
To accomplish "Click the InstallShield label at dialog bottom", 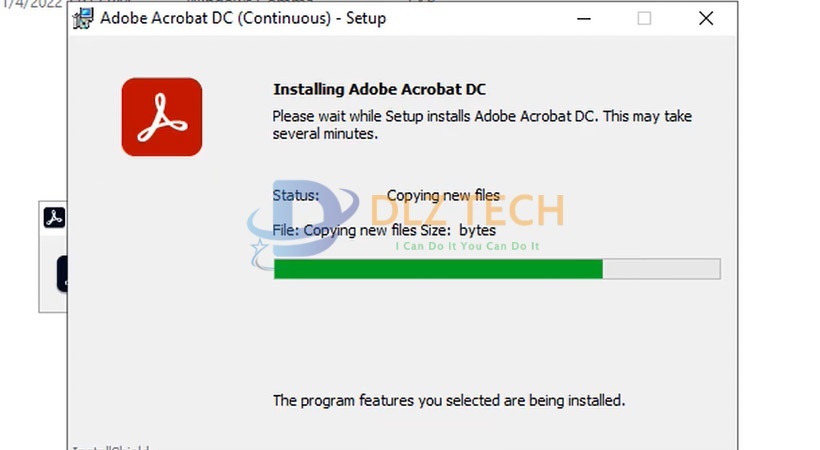I will pyautogui.click(x=110, y=446).
